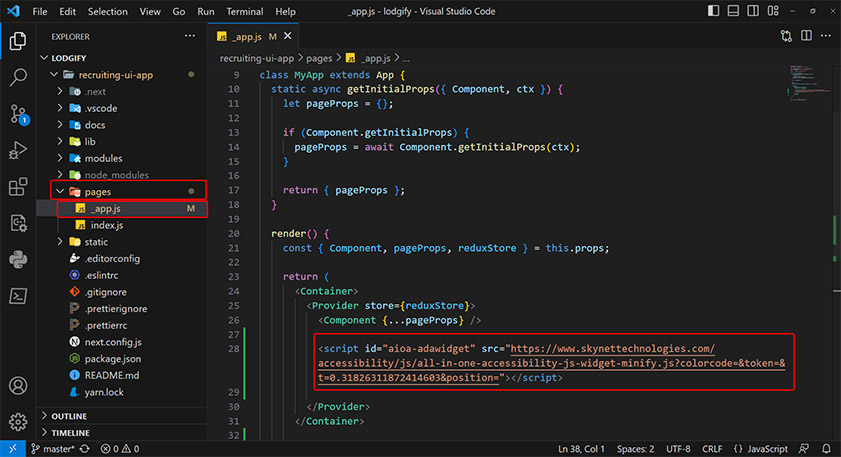
Task: Click the feedback icon in status bar
Action: coord(803,449)
